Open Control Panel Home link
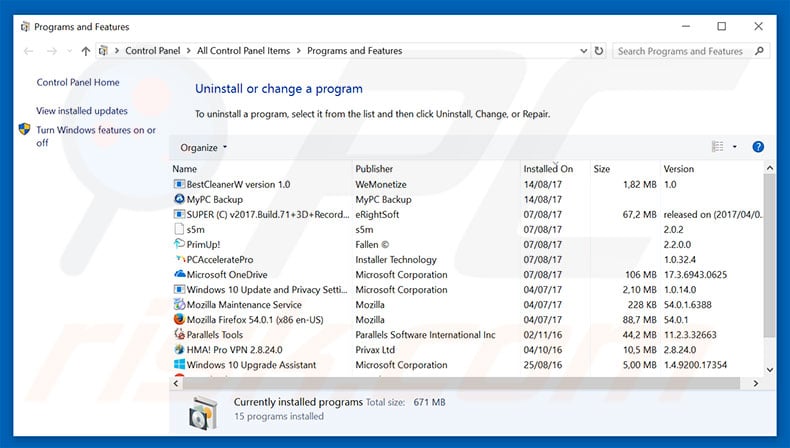This screenshot has width=790, height=448. point(78,82)
